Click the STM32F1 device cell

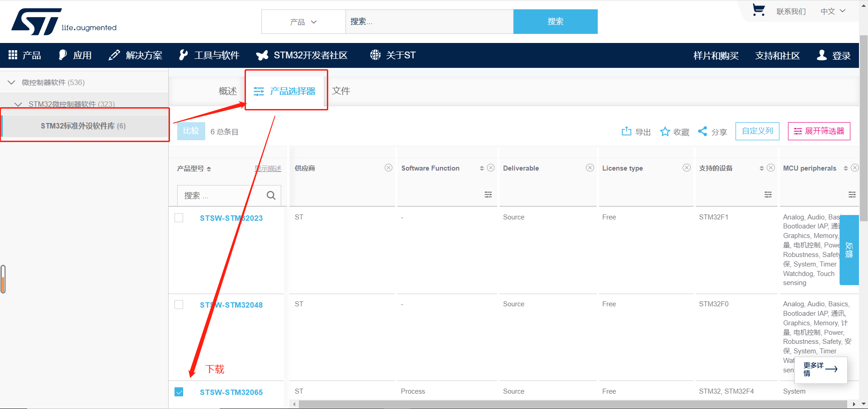click(x=714, y=217)
